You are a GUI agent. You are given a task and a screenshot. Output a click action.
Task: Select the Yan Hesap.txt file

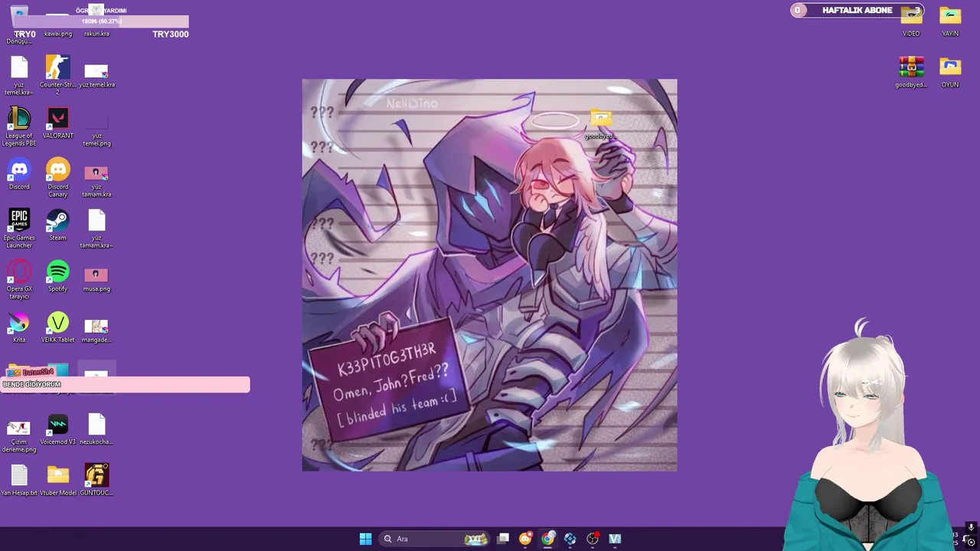19,481
